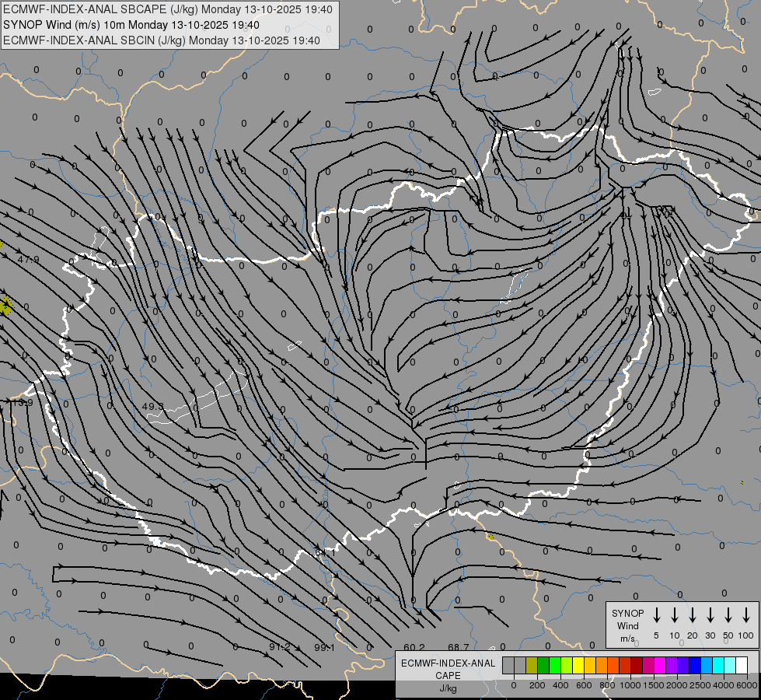Pick the lime swatch right of the 400 tick
761x700 pixels.
(x=567, y=665)
